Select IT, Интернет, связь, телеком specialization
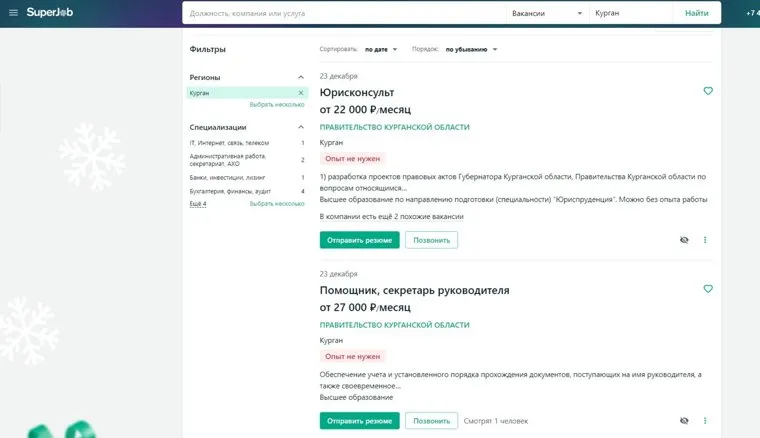 pos(229,143)
